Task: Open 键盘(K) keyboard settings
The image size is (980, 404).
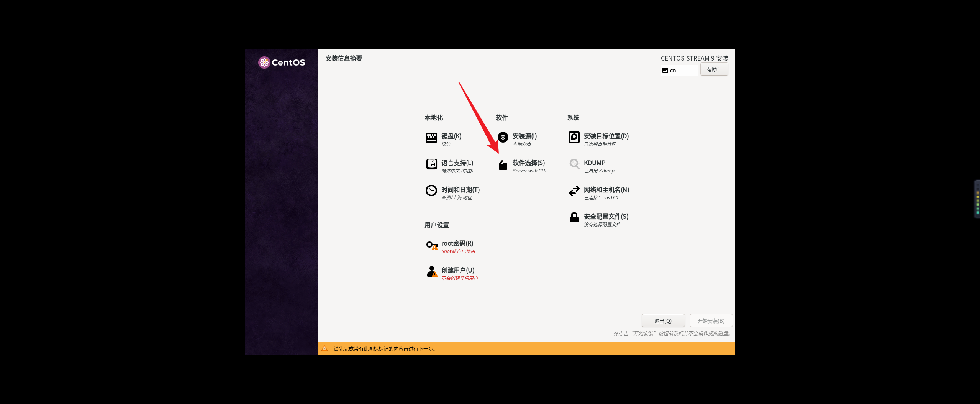Action: (451, 136)
